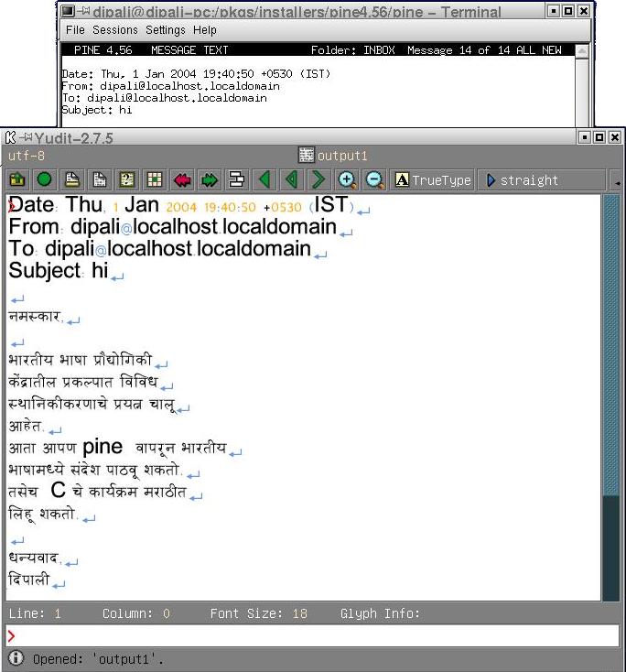The width and height of the screenshot is (626, 672).
Task: Click the green right chevron icon
Action: click(x=318, y=179)
